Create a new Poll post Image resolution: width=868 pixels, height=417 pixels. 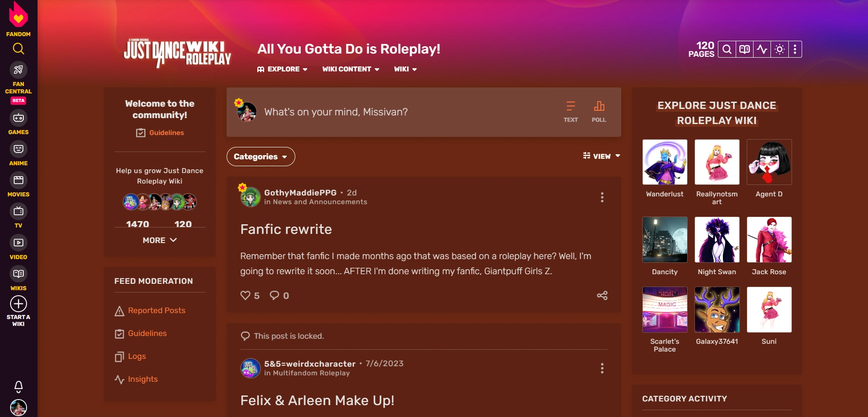click(599, 112)
